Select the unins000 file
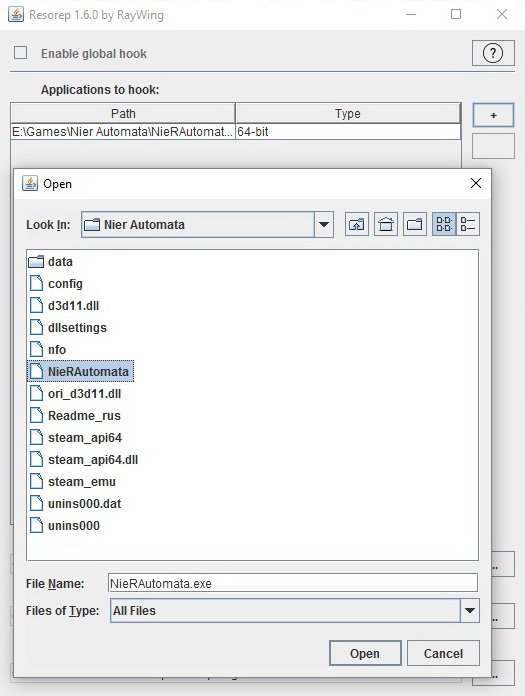Image resolution: width=525 pixels, height=696 pixels. [x=64, y=526]
